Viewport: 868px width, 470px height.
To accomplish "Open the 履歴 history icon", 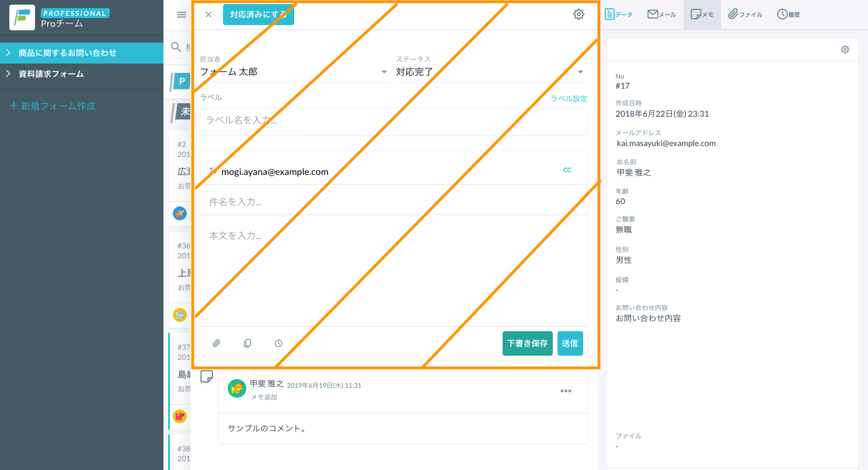I will tap(789, 14).
